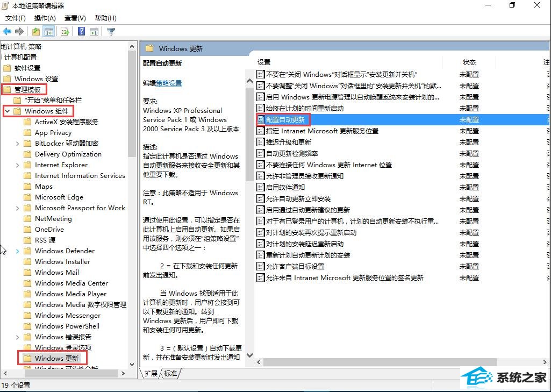Expand the Windows 错误报告 tree node
The height and width of the screenshot is (392, 551).
click(18, 337)
